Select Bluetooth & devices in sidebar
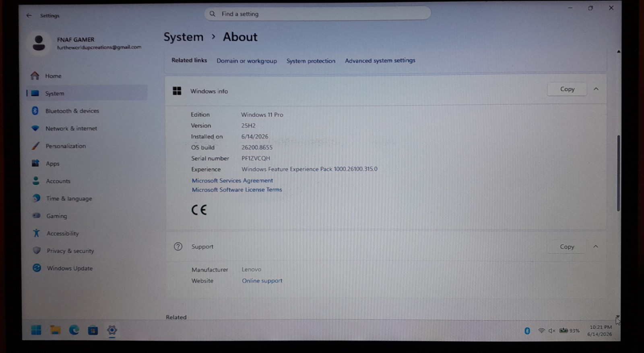The width and height of the screenshot is (644, 353). click(x=87, y=111)
